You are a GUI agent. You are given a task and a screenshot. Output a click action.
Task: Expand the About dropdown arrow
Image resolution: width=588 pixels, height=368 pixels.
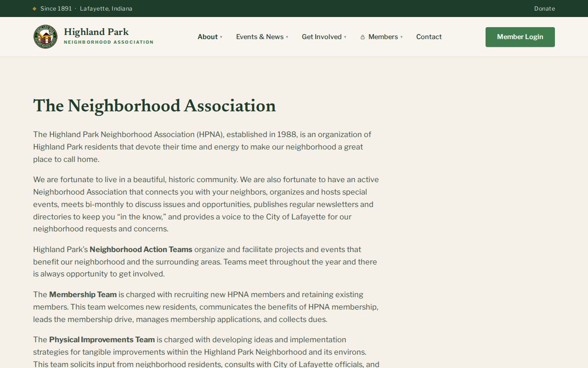coord(221,37)
